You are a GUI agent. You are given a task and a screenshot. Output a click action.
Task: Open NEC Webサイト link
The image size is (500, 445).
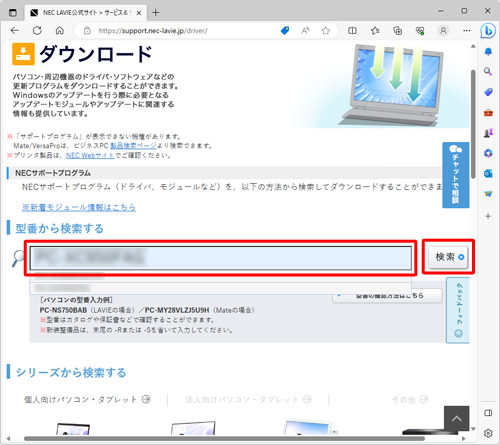click(x=90, y=155)
